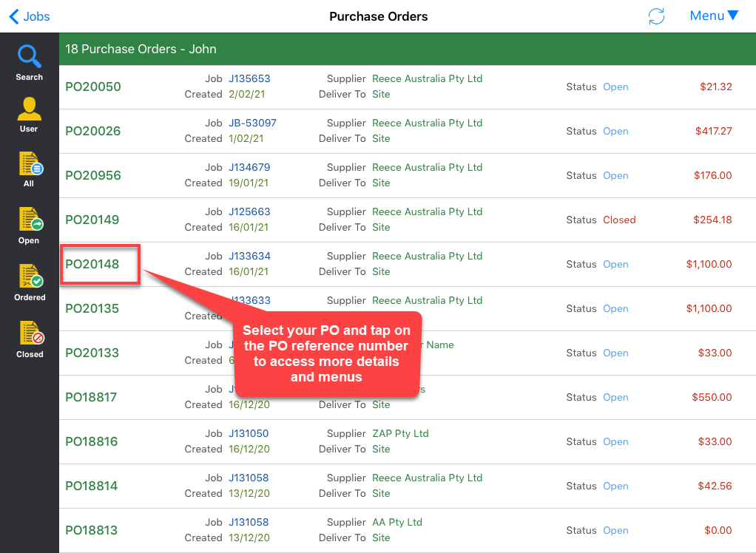Open the Search icon in sidebar

pos(29,62)
